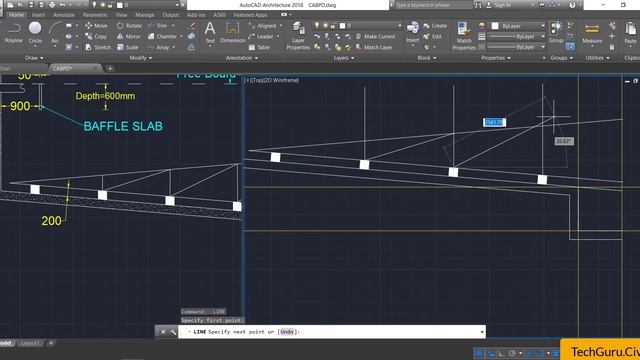Select the Arc draw tool

[55, 33]
